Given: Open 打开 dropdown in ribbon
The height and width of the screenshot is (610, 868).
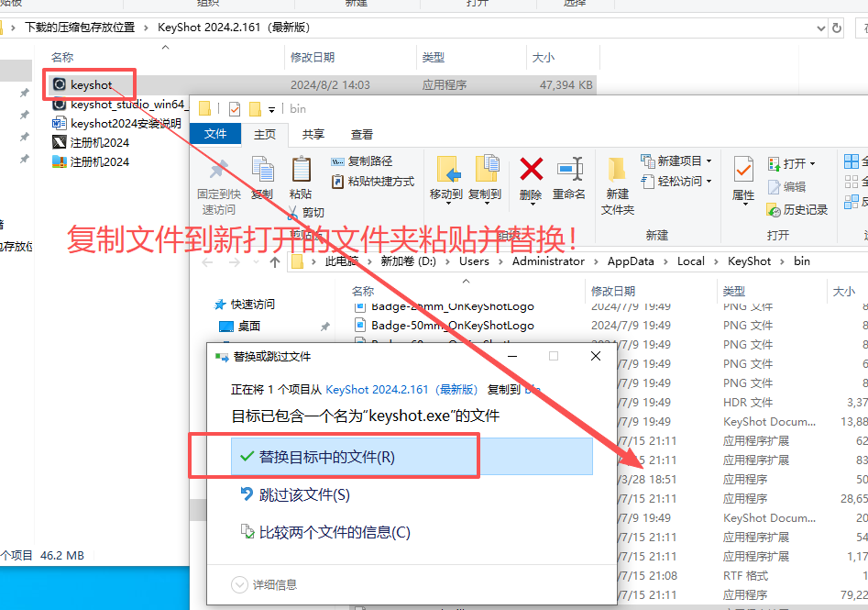Looking at the screenshot, I should pyautogui.click(x=812, y=164).
